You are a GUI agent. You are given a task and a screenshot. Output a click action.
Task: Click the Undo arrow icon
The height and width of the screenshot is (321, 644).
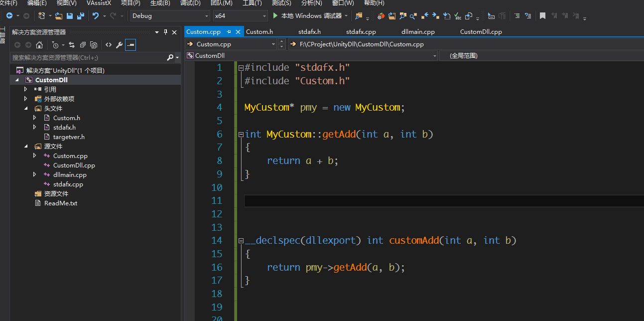95,16
